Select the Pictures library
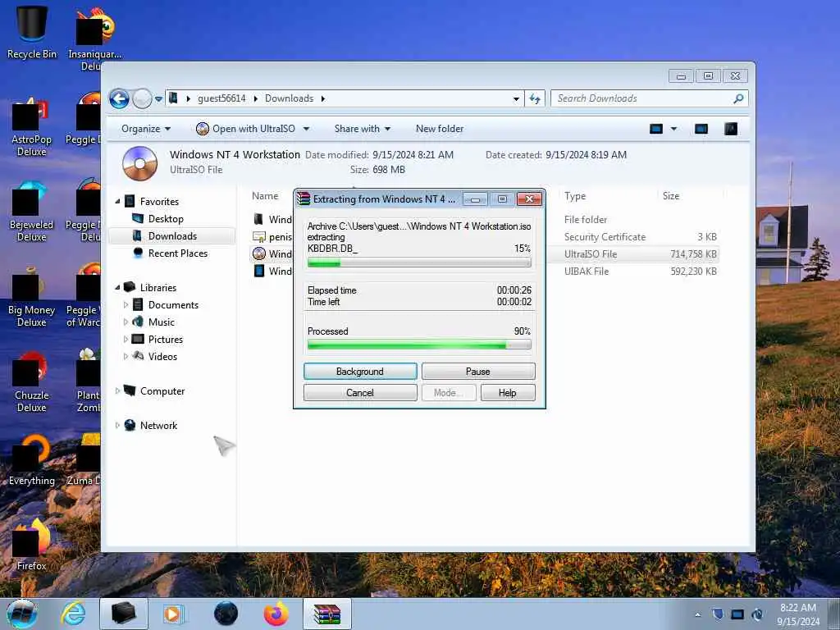The height and width of the screenshot is (630, 840). [x=166, y=339]
